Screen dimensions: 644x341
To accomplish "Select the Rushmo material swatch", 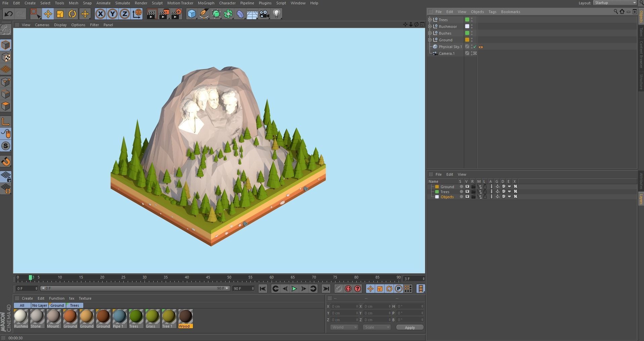I will tap(21, 319).
